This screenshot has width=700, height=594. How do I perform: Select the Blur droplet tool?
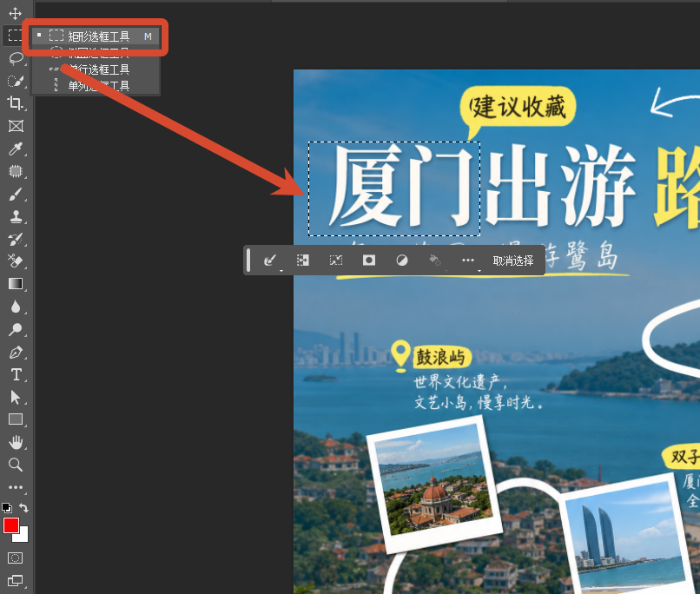[x=16, y=307]
